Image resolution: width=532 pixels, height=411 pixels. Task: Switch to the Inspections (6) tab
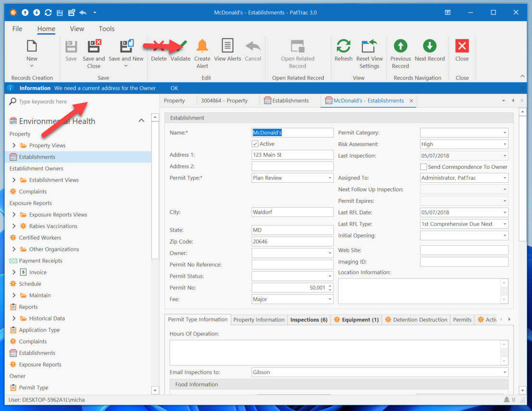tap(309, 320)
